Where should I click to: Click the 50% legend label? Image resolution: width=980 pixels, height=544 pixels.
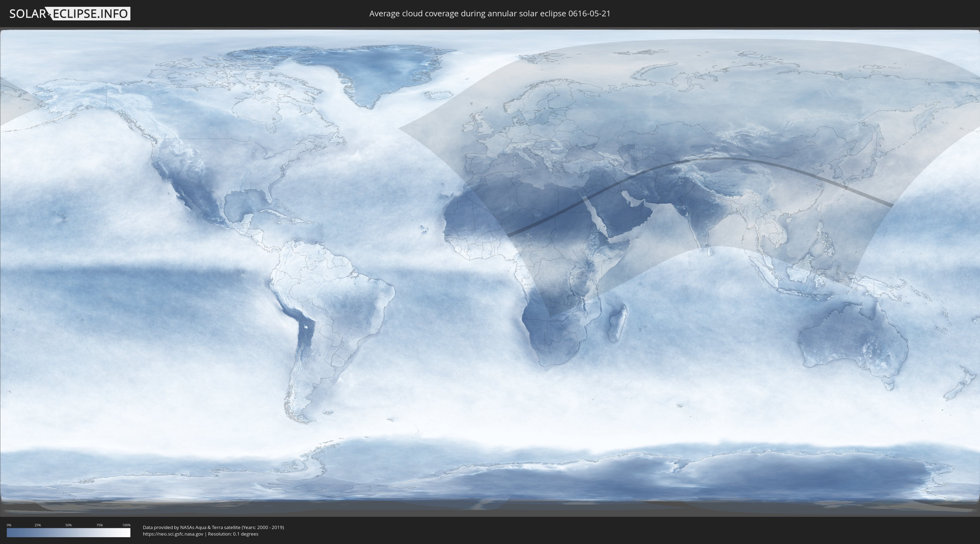coord(69,525)
